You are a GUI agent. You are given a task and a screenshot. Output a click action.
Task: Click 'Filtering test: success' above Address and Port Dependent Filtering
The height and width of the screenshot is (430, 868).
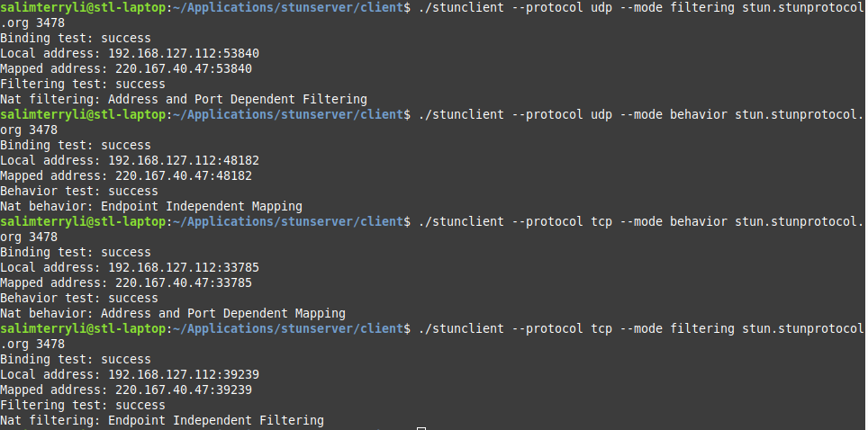coord(83,85)
